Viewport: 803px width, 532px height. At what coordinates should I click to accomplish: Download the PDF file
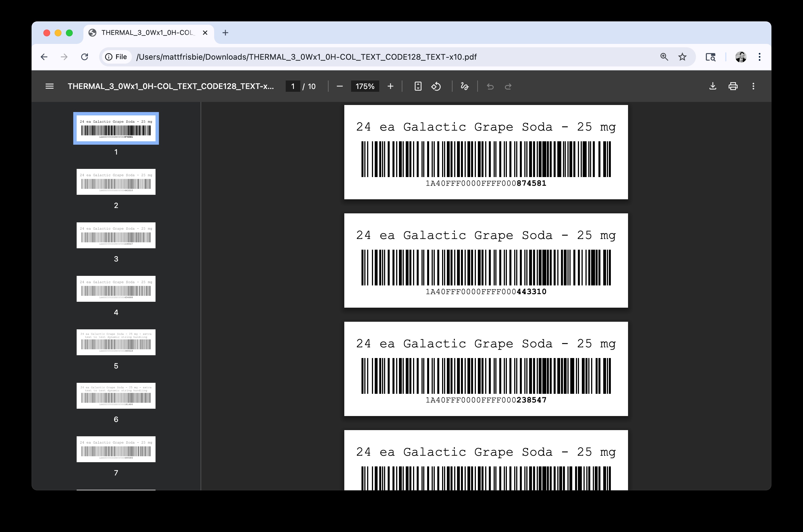(713, 86)
